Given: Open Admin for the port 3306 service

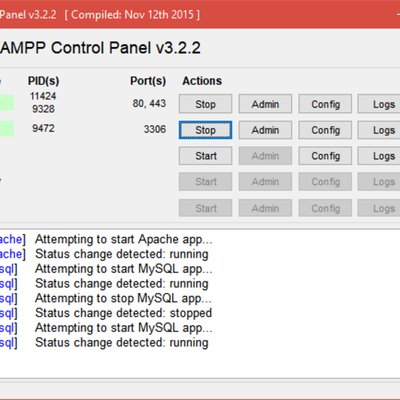Looking at the screenshot, I should pyautogui.click(x=265, y=130).
